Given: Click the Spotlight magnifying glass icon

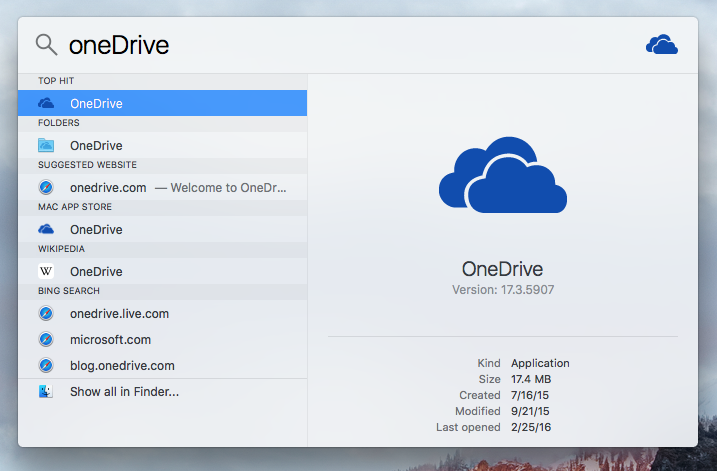Looking at the screenshot, I should 47,45.
